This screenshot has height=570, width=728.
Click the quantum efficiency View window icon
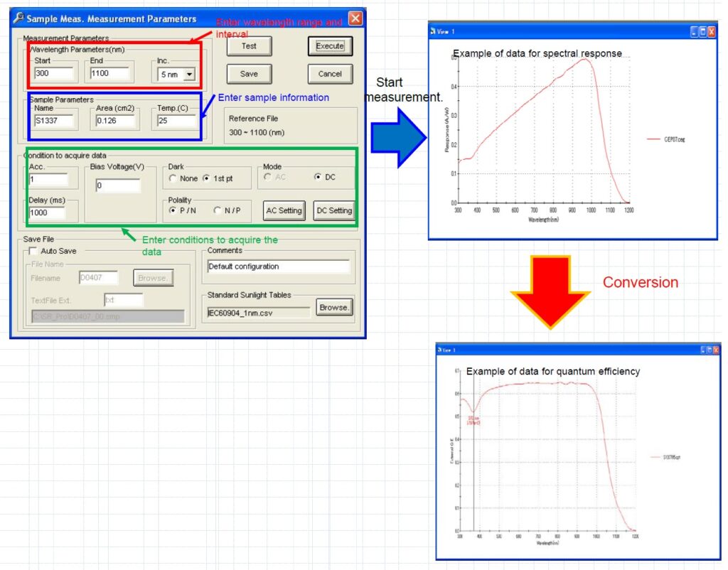click(439, 350)
